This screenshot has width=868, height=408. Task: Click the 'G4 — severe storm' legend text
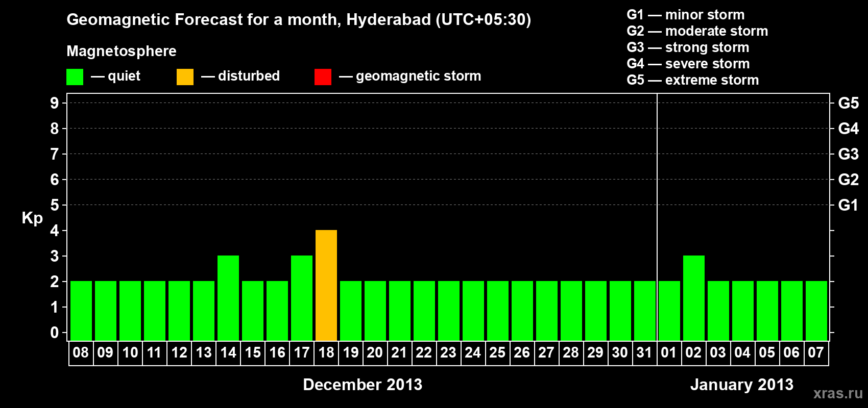(688, 64)
